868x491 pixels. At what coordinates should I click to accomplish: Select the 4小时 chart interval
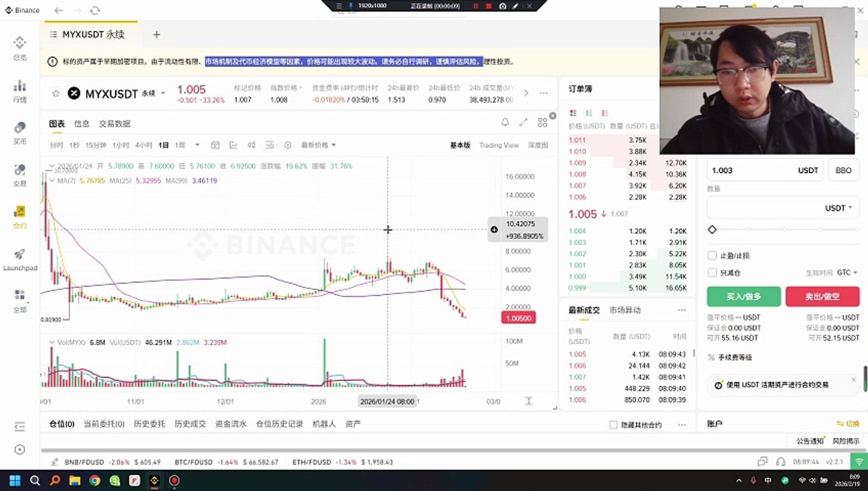(x=143, y=145)
